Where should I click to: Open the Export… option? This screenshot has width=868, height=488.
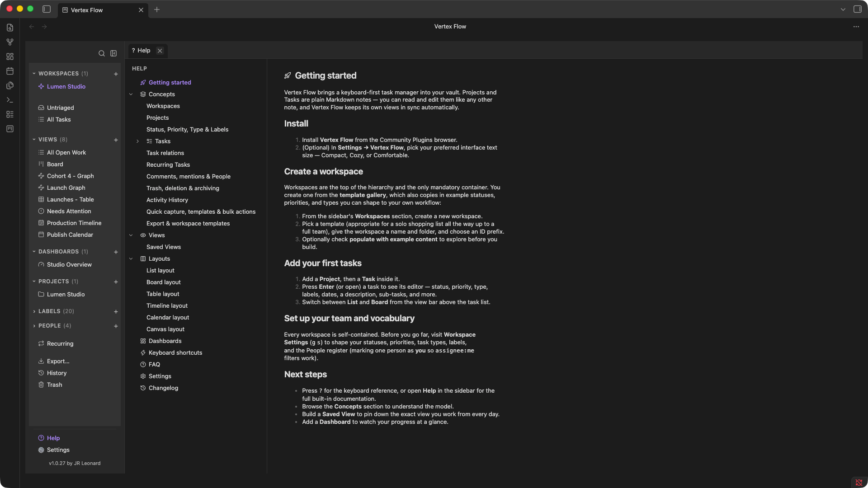(x=54, y=361)
